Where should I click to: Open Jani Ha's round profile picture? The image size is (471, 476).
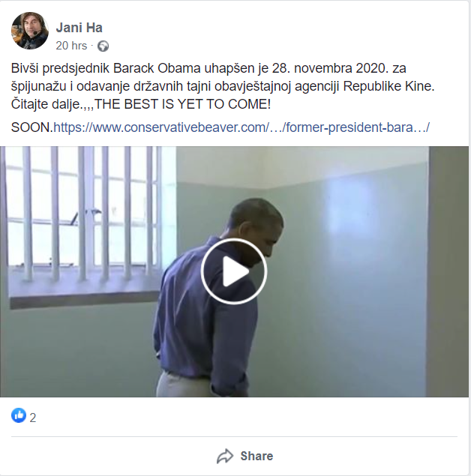[x=30, y=31]
